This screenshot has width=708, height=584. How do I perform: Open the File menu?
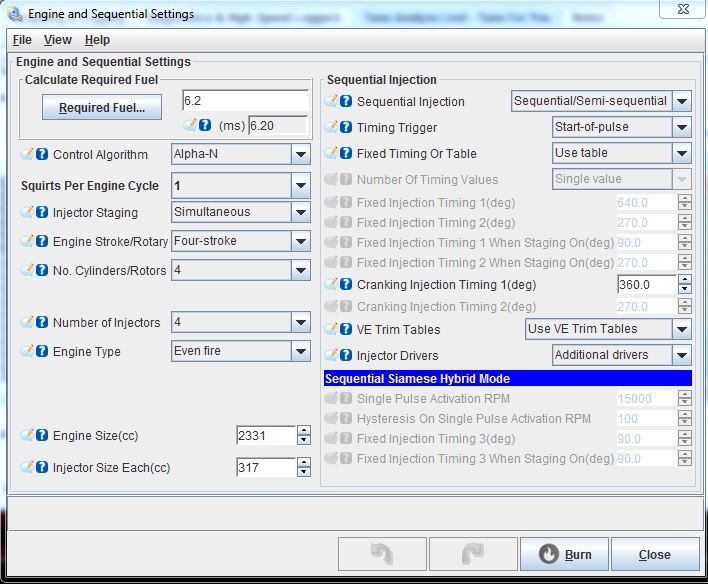(x=22, y=40)
